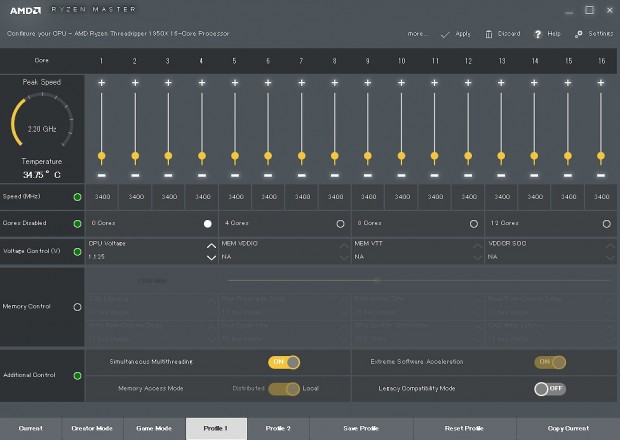
Task: Click VDDCR SOC up chevron
Action: tap(610, 246)
